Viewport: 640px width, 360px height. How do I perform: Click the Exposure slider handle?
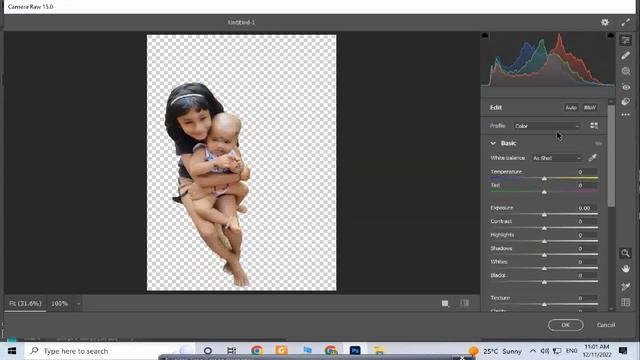pyautogui.click(x=544, y=214)
